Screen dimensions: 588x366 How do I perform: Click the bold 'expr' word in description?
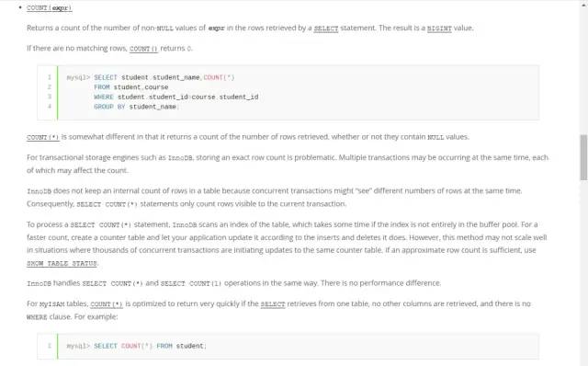217,29
